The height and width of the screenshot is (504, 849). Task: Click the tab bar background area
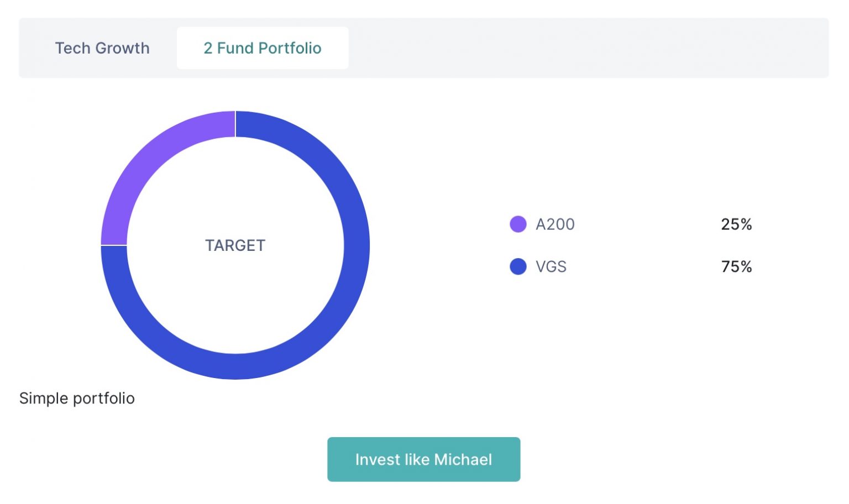click(608, 48)
